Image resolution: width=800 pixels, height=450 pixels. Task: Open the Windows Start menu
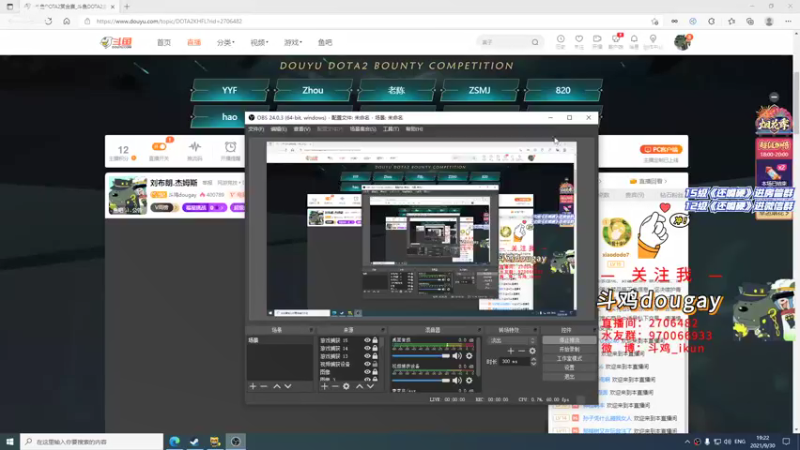point(10,441)
